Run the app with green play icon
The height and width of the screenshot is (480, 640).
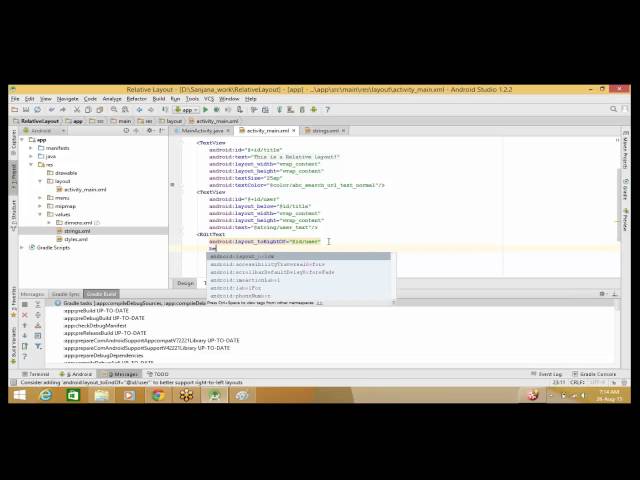pyautogui.click(x=206, y=109)
